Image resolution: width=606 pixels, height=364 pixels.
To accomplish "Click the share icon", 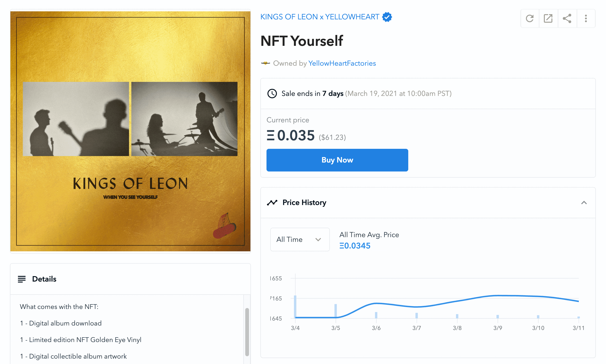I will pyautogui.click(x=567, y=18).
